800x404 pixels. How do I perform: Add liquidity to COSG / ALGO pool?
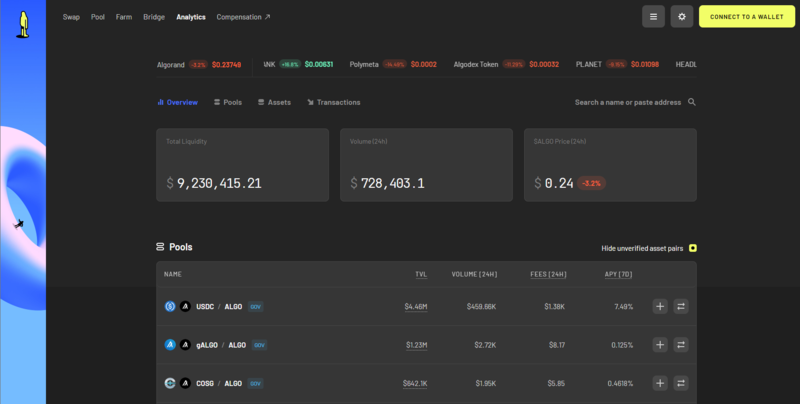pyautogui.click(x=660, y=383)
